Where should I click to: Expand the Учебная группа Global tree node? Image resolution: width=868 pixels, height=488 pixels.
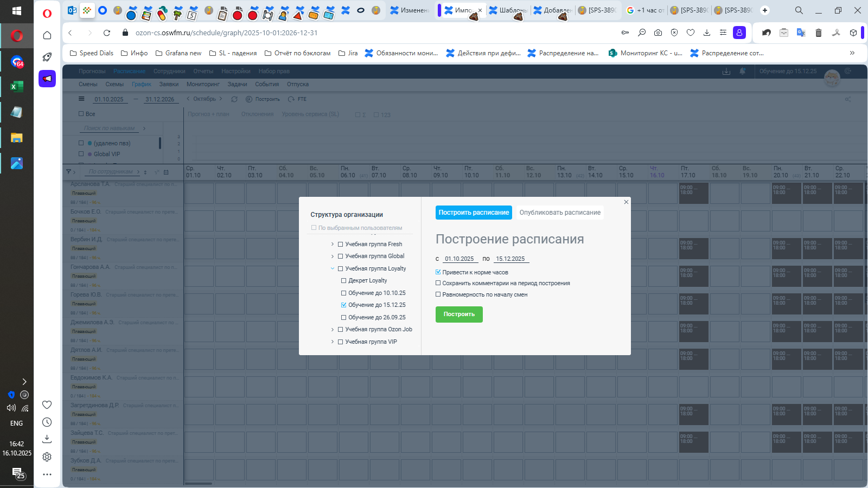(333, 256)
